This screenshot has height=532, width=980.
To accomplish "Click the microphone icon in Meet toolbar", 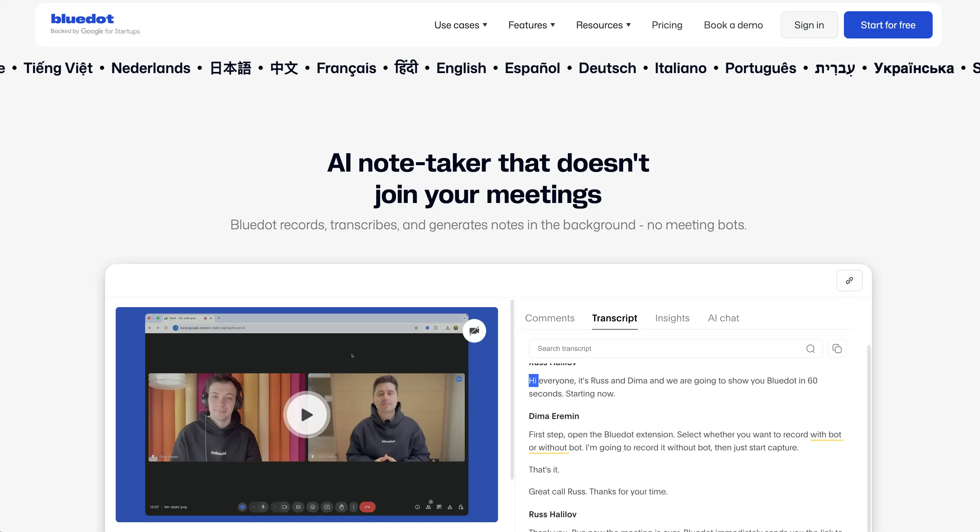I will (263, 507).
